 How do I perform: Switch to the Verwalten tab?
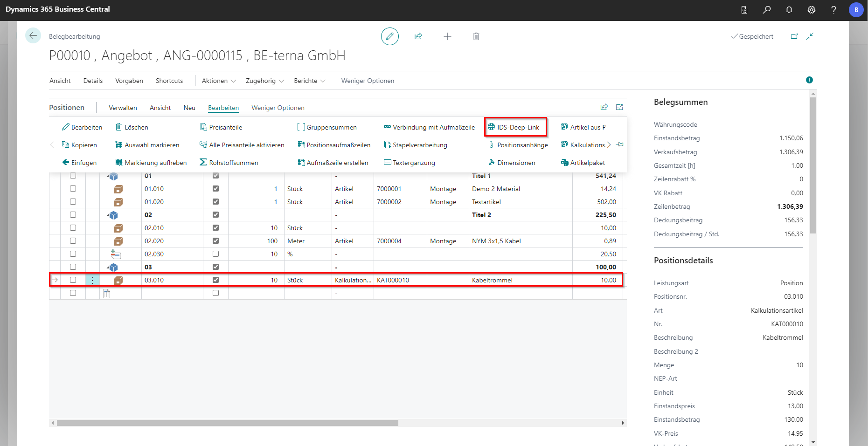(x=123, y=108)
